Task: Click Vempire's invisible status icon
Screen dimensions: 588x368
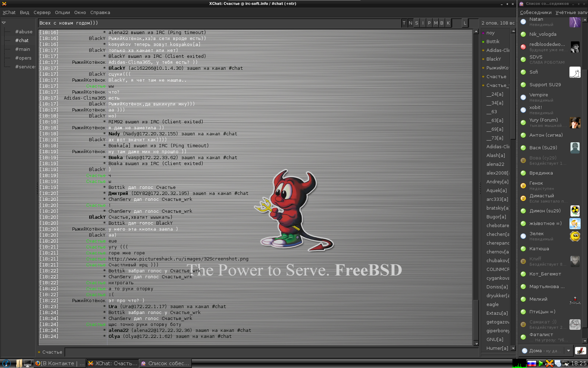Action: 523,97
